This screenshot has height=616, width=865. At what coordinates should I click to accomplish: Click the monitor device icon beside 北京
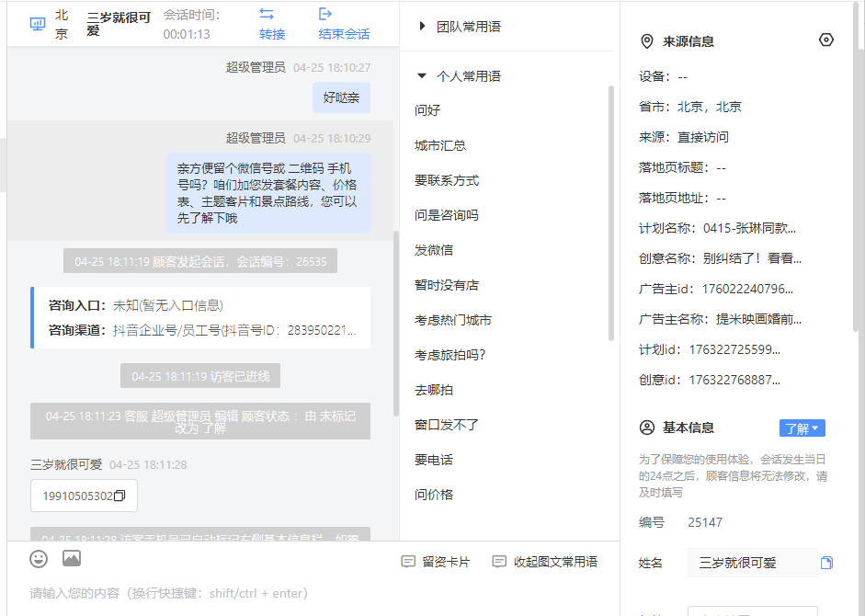(38, 24)
